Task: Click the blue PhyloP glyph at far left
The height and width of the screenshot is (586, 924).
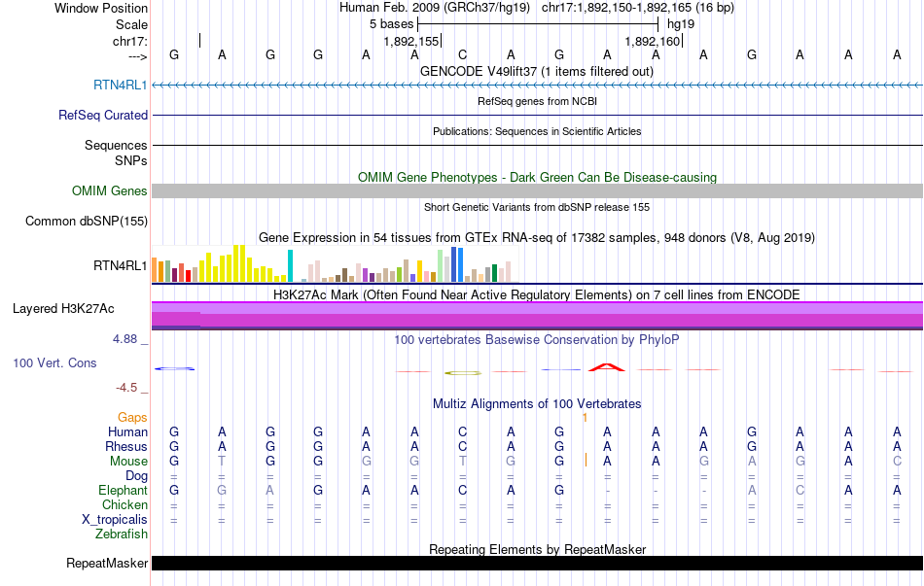Action: [x=175, y=368]
